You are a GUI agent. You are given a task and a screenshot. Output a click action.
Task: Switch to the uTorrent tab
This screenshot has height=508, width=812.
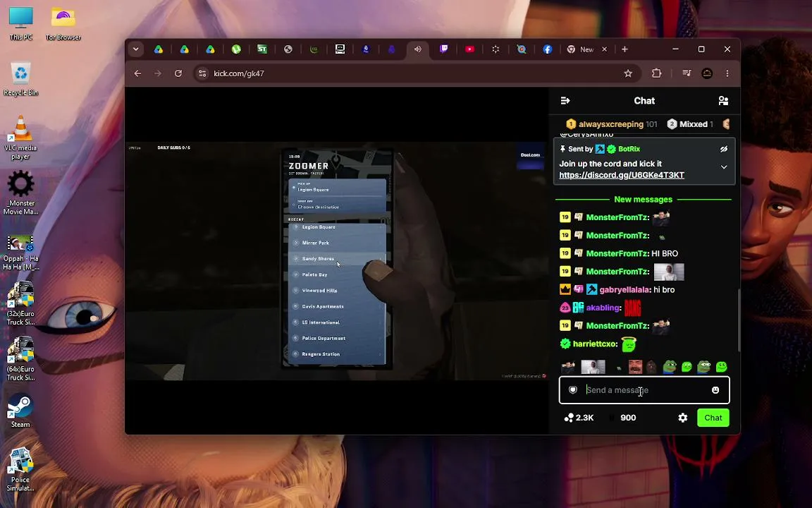(x=236, y=49)
